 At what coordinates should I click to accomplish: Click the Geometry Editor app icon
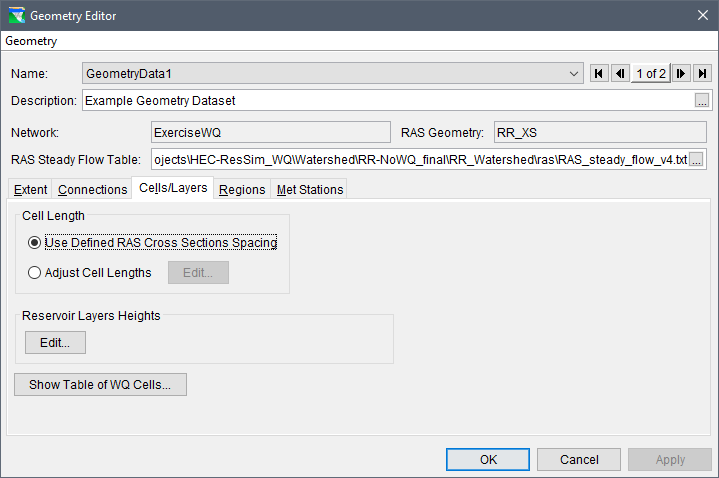click(x=17, y=15)
